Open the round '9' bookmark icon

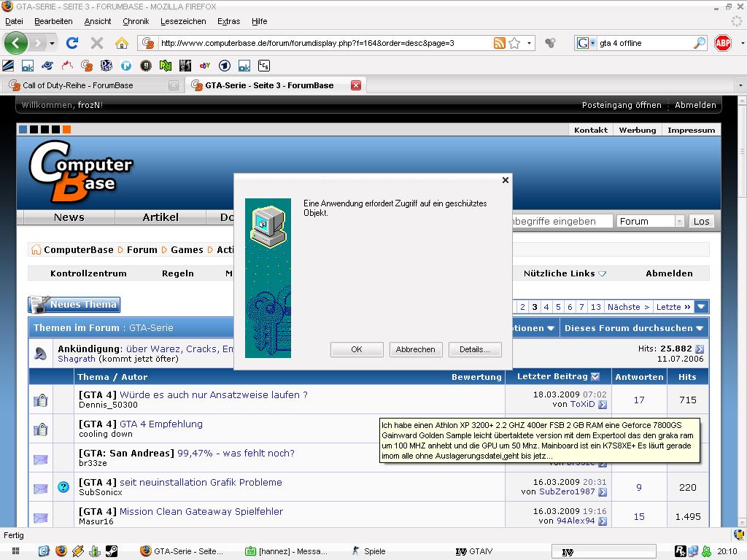(146, 66)
